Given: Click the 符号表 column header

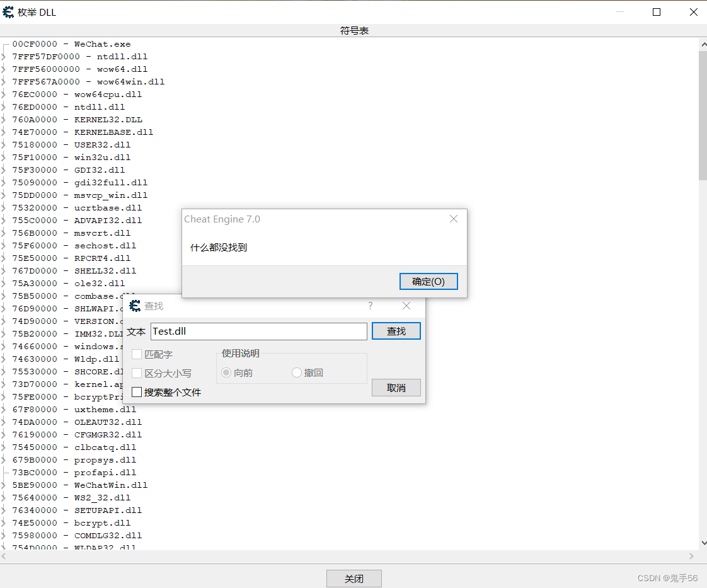Looking at the screenshot, I should pos(353,31).
